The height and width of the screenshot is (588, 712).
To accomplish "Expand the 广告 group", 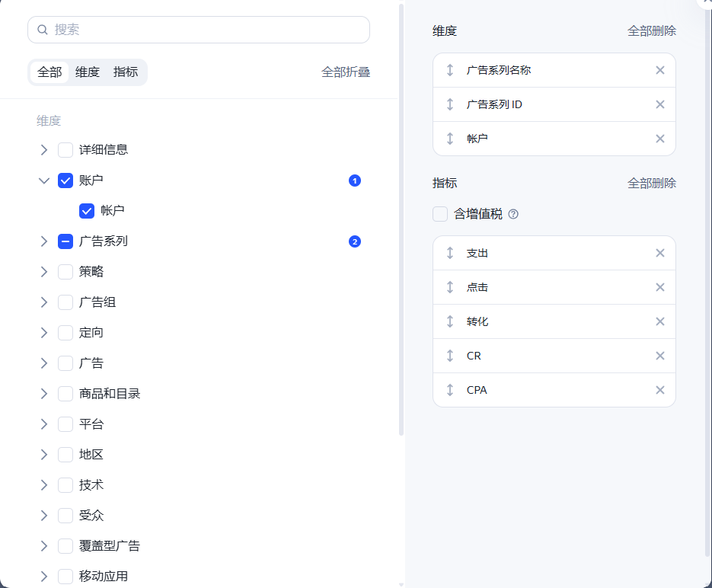I will [44, 363].
